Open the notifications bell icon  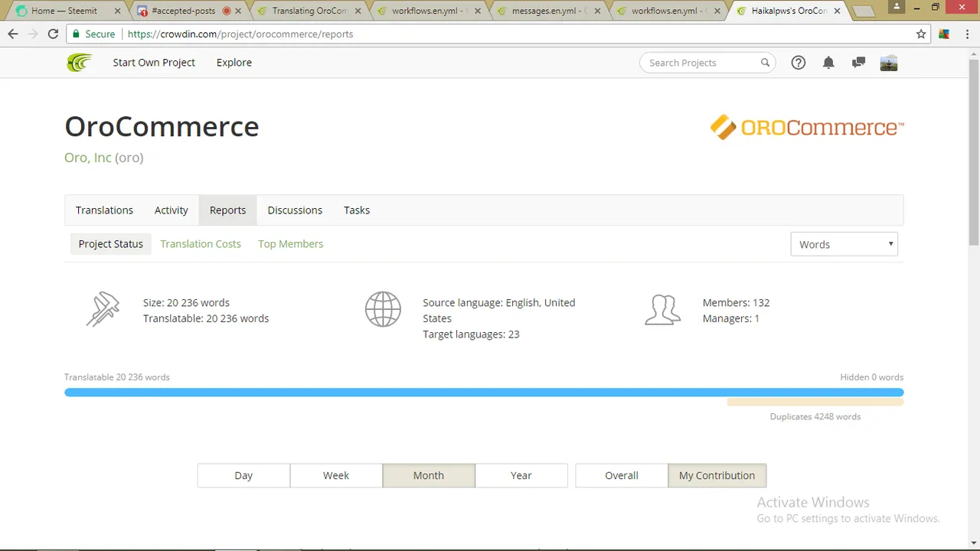tap(828, 63)
